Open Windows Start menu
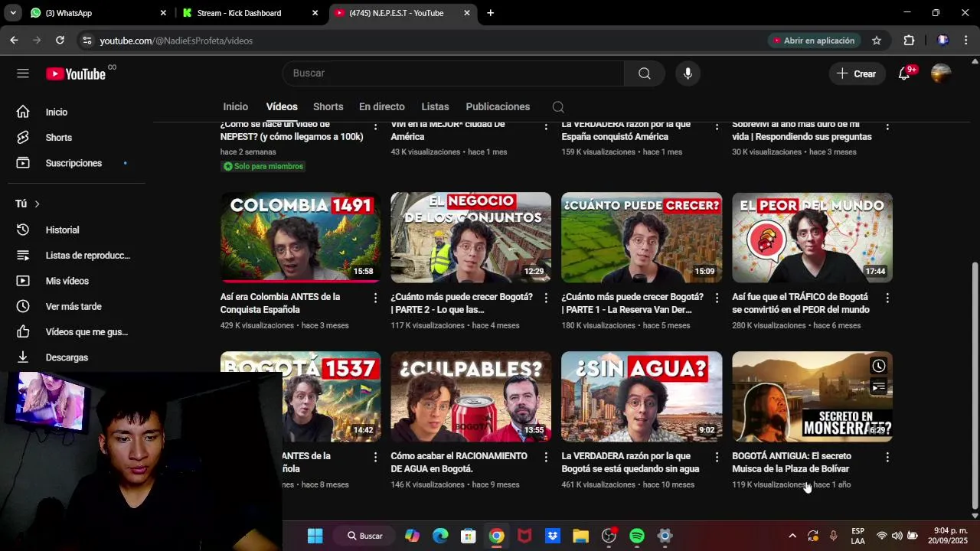980x551 pixels. coord(315,536)
